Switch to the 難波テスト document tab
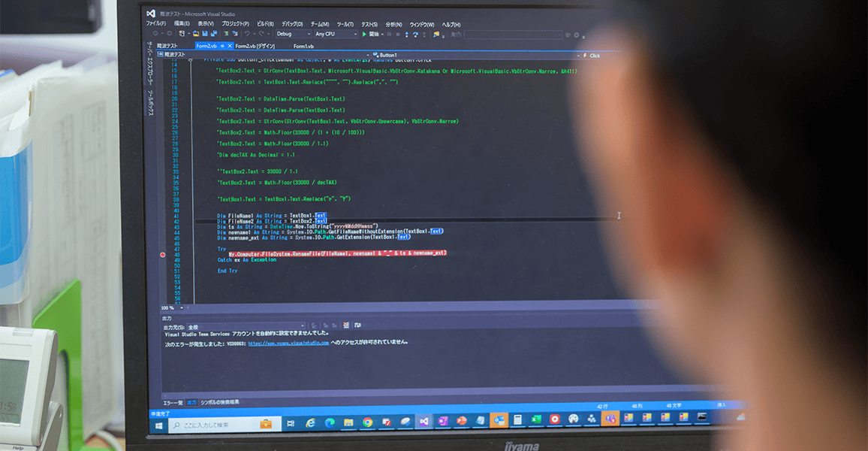The height and width of the screenshot is (451, 868). pyautogui.click(x=167, y=45)
